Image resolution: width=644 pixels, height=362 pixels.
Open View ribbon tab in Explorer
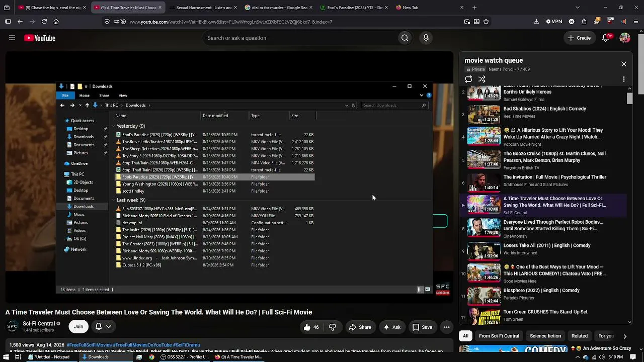(x=123, y=96)
